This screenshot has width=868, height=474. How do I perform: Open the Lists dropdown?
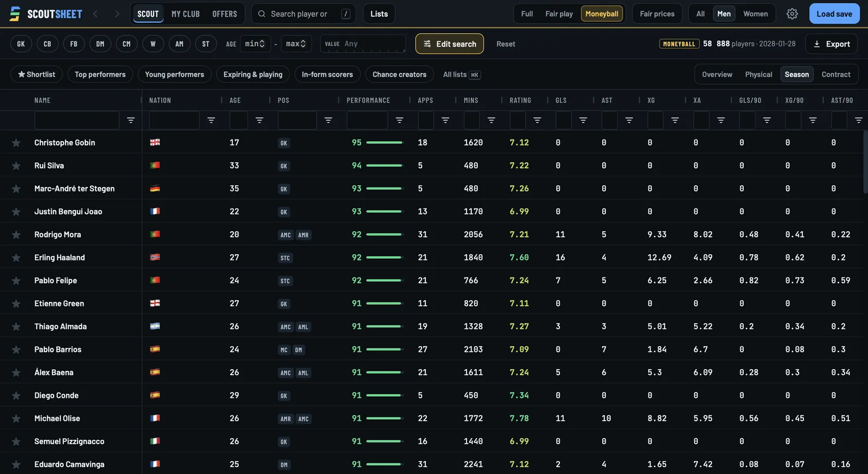(379, 14)
